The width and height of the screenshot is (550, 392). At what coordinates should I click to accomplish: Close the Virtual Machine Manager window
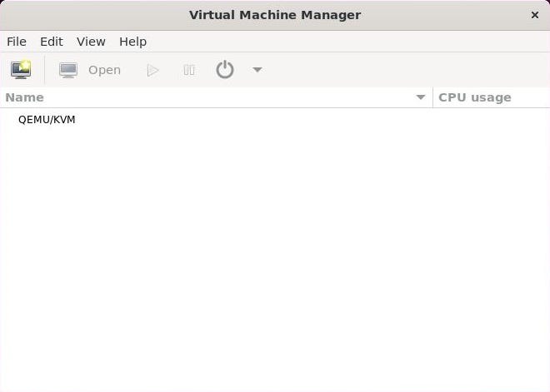coord(534,15)
